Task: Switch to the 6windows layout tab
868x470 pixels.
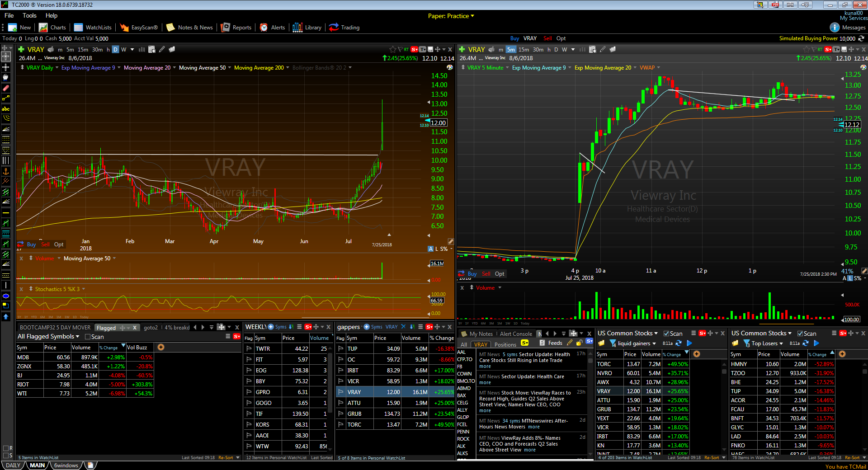Action: point(66,465)
